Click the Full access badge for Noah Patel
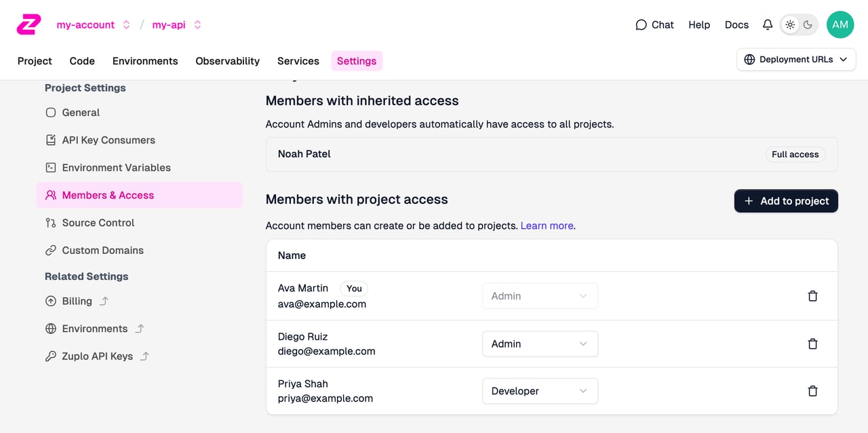The image size is (868, 433). coord(795,154)
